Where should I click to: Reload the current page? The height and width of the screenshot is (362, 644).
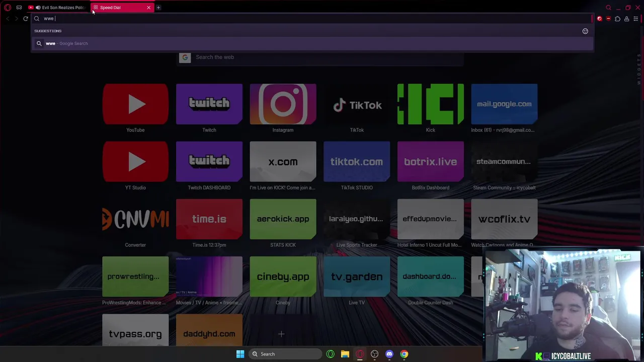26,19
